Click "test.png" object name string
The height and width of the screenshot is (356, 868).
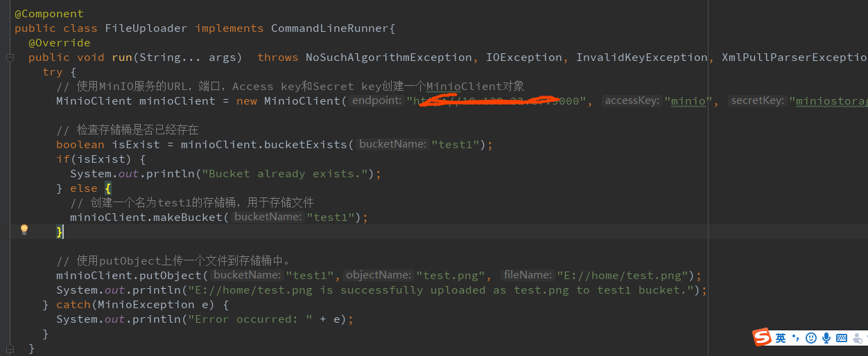point(450,276)
